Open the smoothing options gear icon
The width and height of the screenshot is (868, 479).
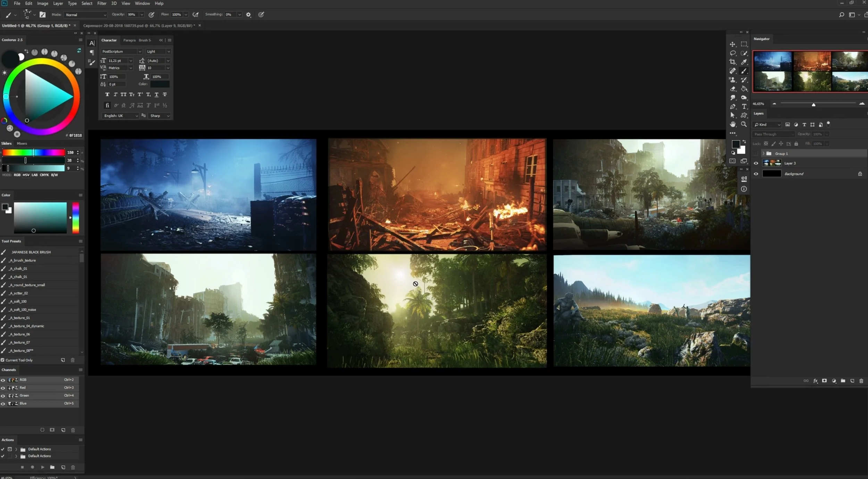click(249, 15)
